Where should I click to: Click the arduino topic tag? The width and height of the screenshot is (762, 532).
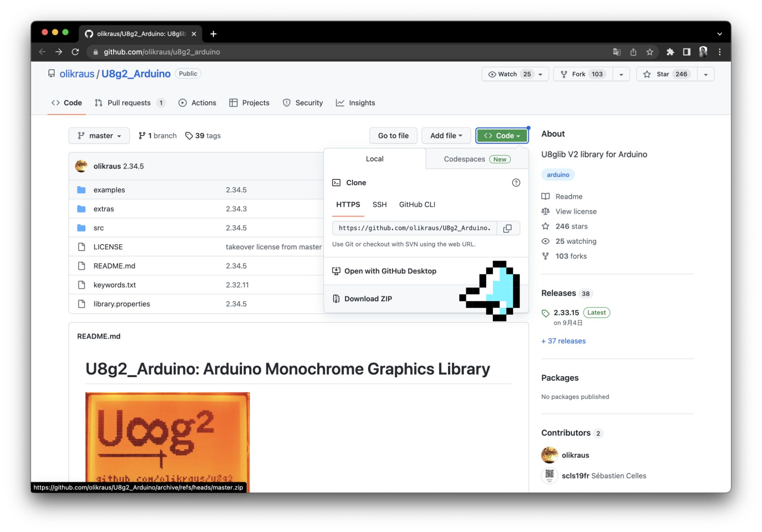click(x=558, y=175)
